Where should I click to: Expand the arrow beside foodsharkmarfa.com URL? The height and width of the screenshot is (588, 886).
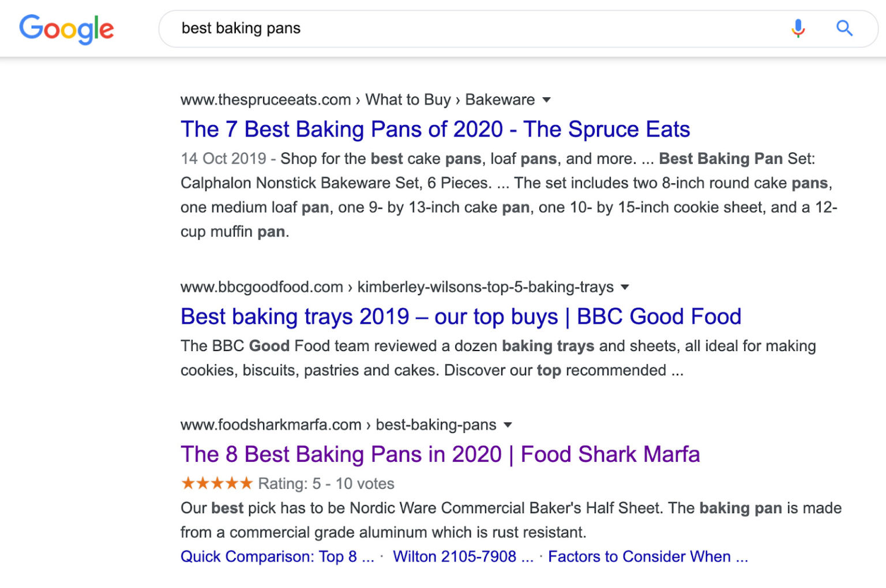[508, 425]
